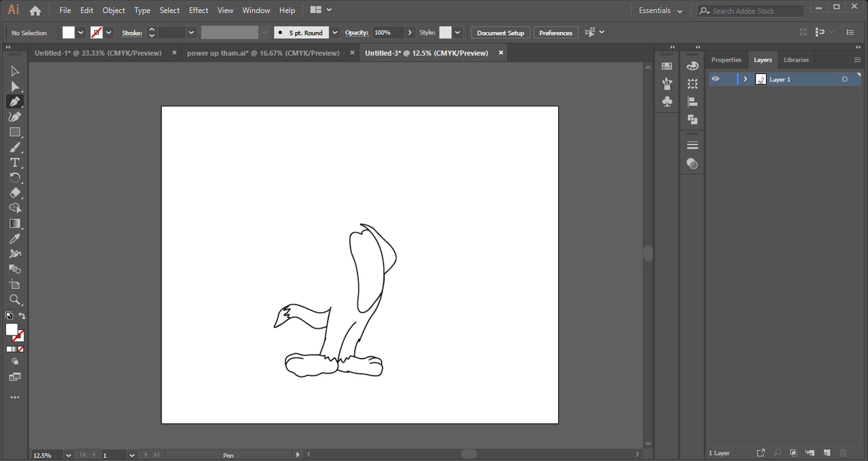Go to the Illustrator Home screen

point(35,10)
